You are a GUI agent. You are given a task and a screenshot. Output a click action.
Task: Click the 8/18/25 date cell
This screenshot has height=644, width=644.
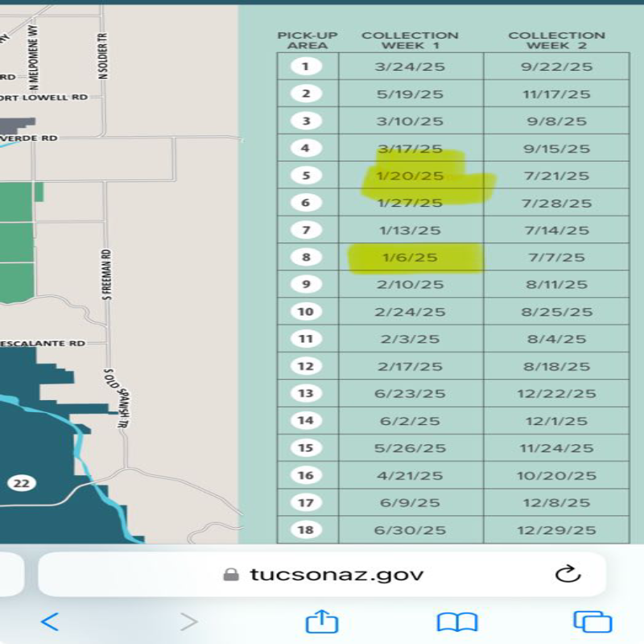556,366
